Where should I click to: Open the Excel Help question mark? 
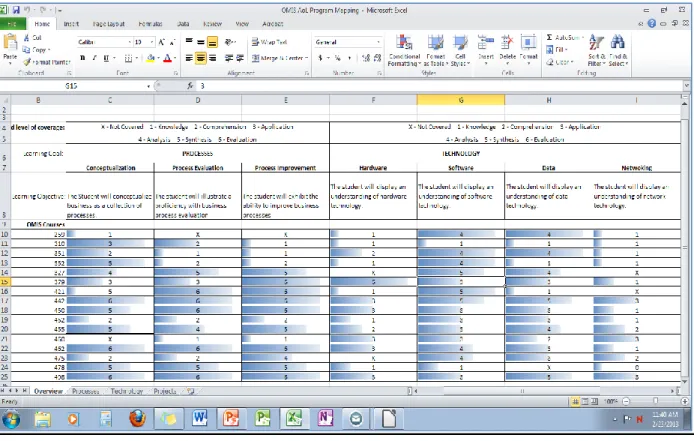tap(652, 23)
